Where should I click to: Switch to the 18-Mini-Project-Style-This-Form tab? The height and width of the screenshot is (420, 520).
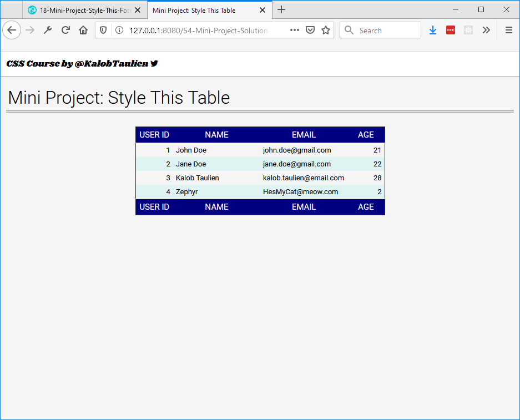pyautogui.click(x=80, y=10)
